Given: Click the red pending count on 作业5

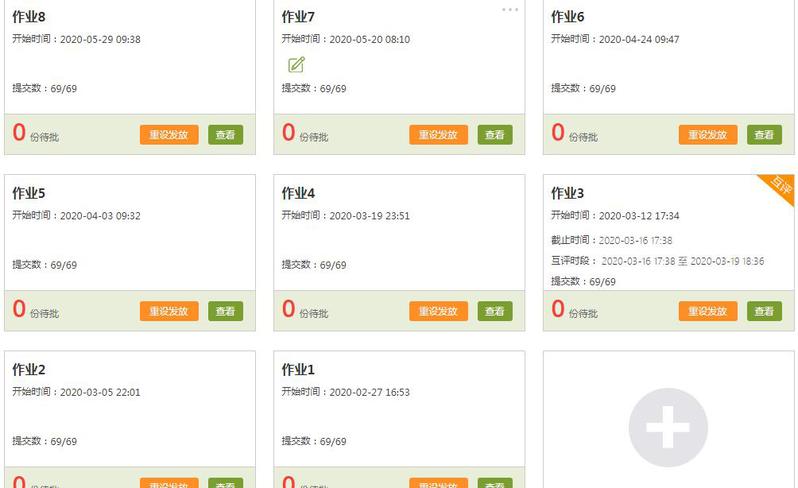Looking at the screenshot, I should coord(19,309).
